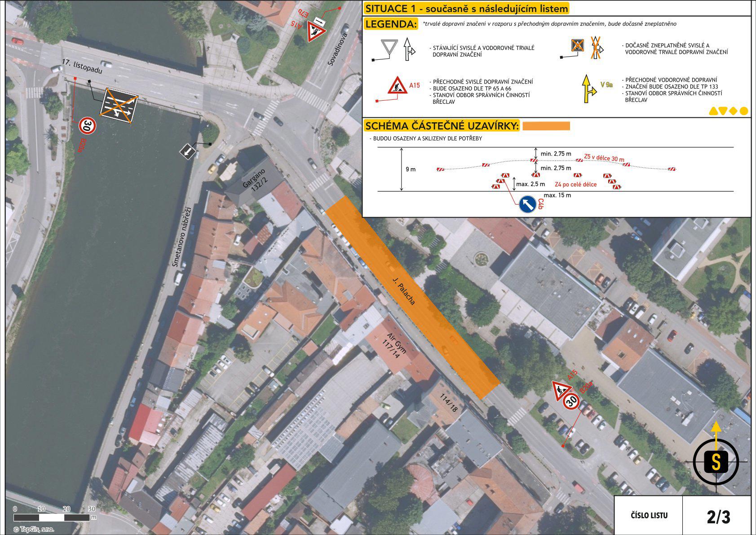Click the SITUACE 1 title heading

tap(466, 9)
